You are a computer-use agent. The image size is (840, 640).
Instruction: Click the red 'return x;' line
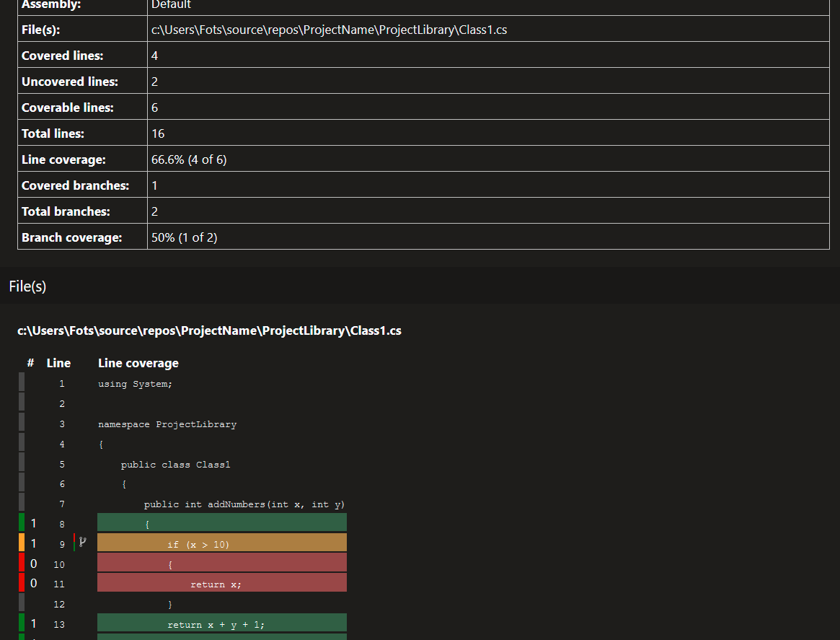click(222, 583)
